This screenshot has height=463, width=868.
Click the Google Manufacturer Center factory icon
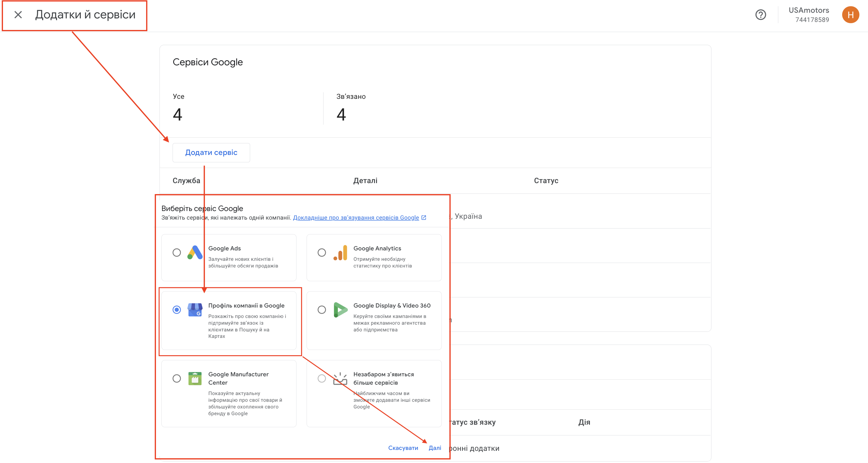pos(195,378)
